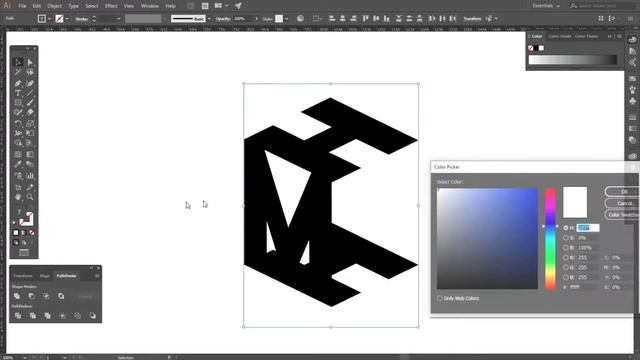Click the Stroke label in control bar
The width and height of the screenshot is (640, 360).
81,18
